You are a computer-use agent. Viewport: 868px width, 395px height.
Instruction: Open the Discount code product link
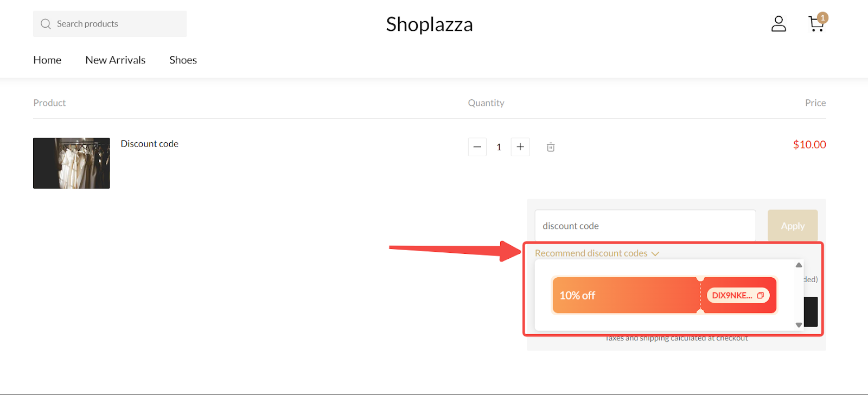tap(150, 144)
